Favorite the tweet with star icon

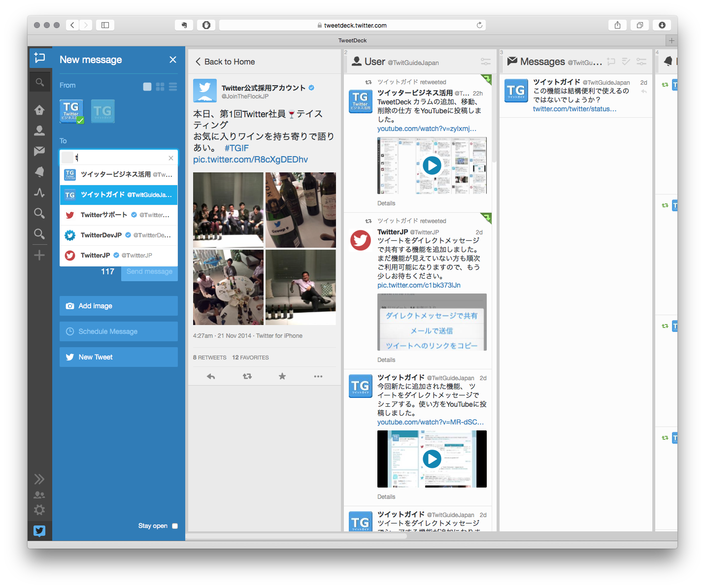(x=282, y=376)
